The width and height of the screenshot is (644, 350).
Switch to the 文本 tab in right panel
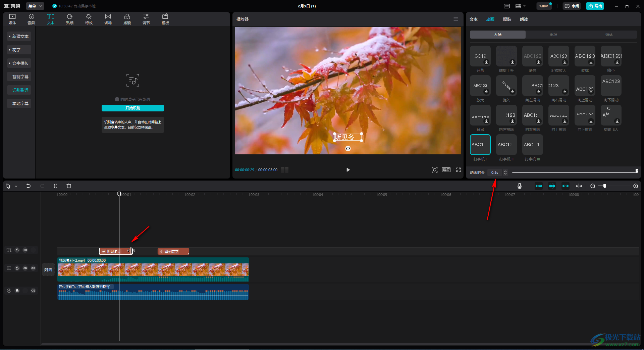coord(474,19)
